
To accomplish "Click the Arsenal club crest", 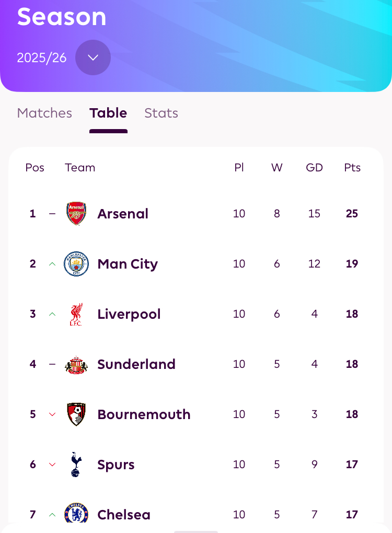I will coord(76,214).
